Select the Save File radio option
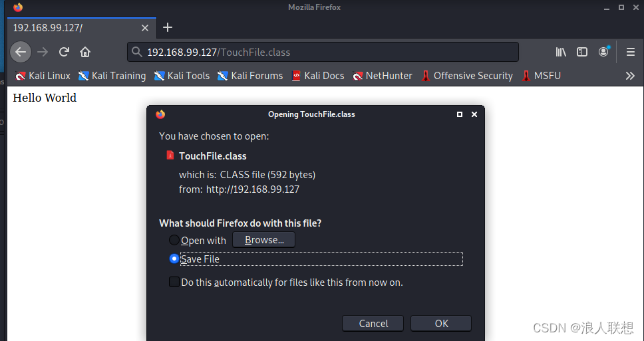Screen dimensions: 644x341 174,259
